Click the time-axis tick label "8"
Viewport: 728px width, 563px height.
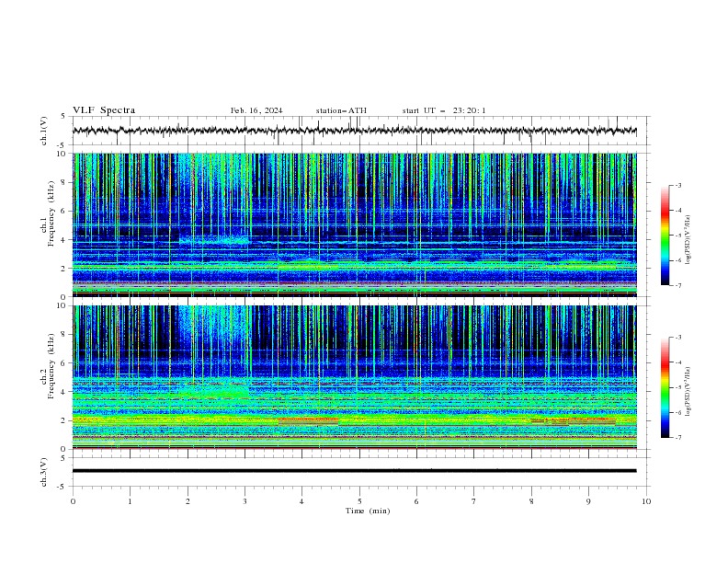click(531, 501)
